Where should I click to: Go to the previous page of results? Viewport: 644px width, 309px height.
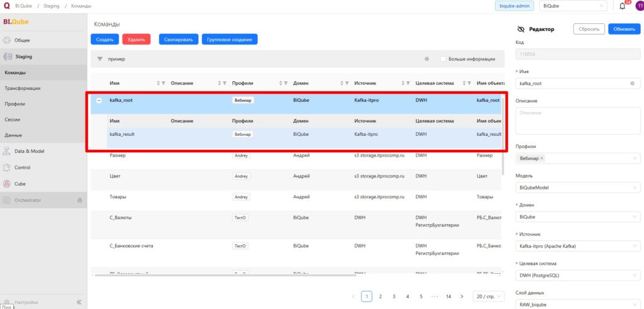point(353,296)
